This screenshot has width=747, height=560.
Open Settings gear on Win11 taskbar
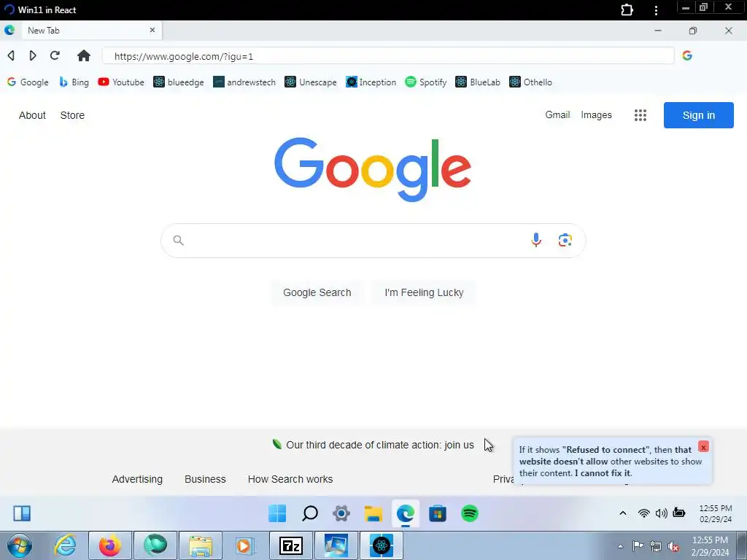(341, 513)
